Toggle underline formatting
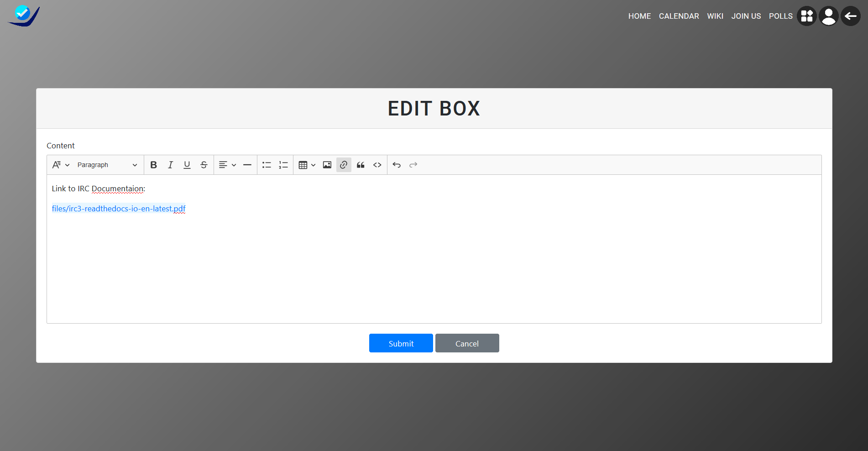 pyautogui.click(x=187, y=165)
